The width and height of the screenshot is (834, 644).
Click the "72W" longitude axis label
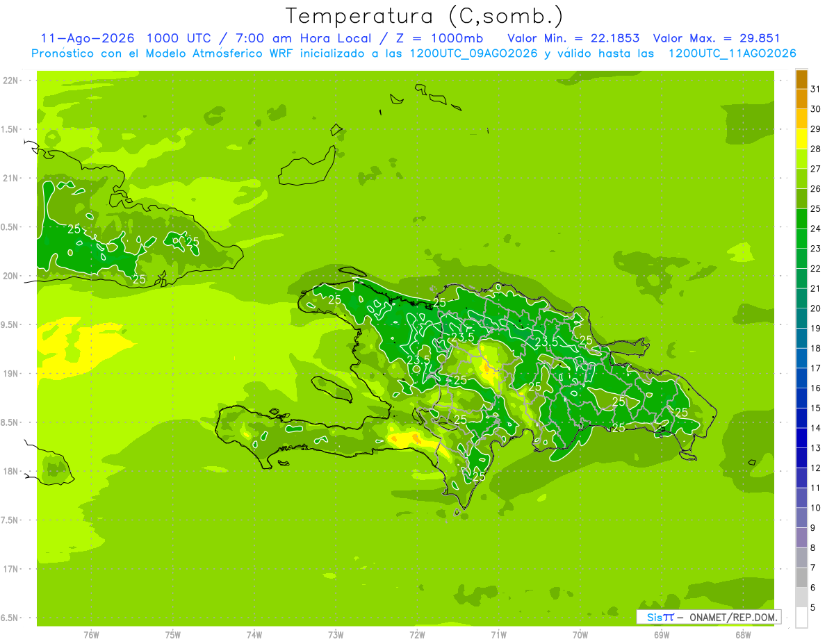click(417, 635)
